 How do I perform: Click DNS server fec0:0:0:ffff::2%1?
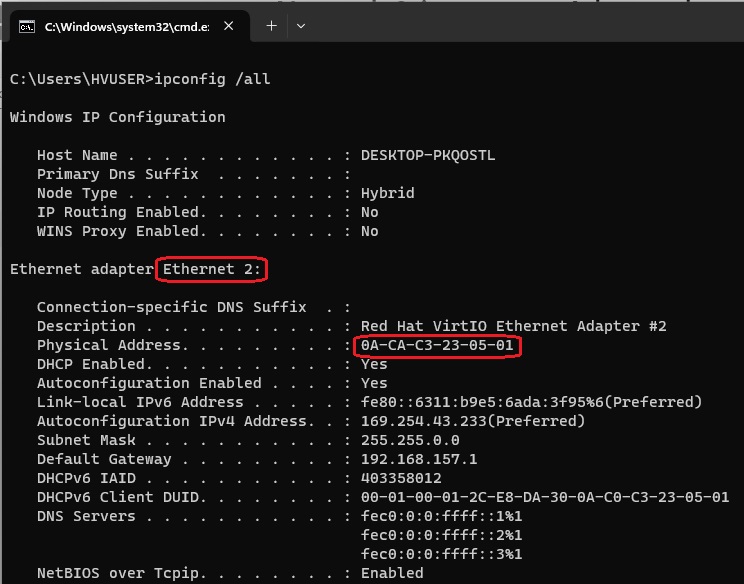pos(442,535)
